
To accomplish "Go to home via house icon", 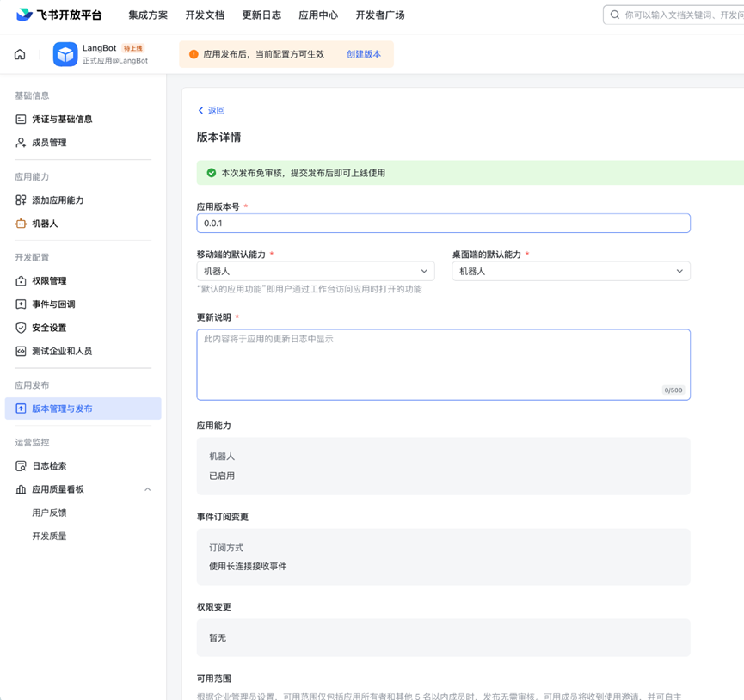I will click(20, 54).
